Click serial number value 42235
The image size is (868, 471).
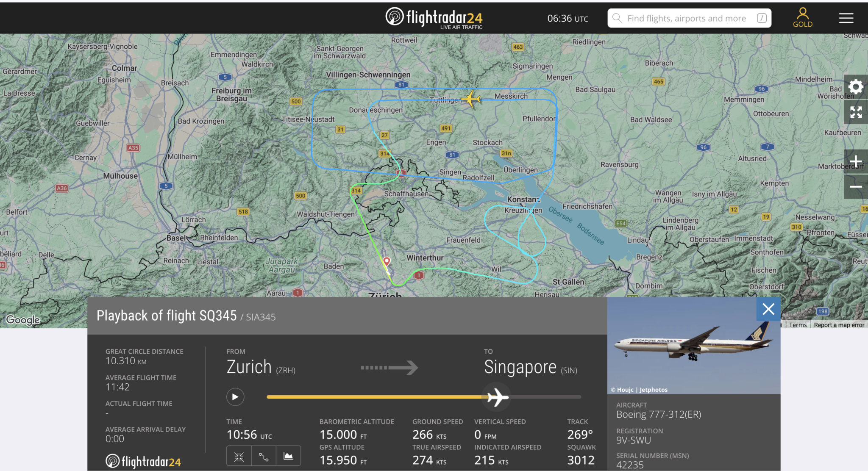[x=630, y=465]
